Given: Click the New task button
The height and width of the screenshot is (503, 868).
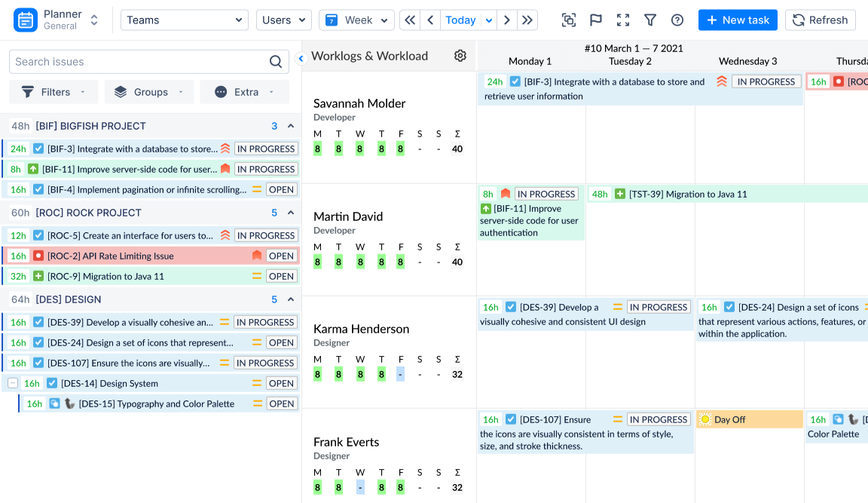Looking at the screenshot, I should (737, 20).
